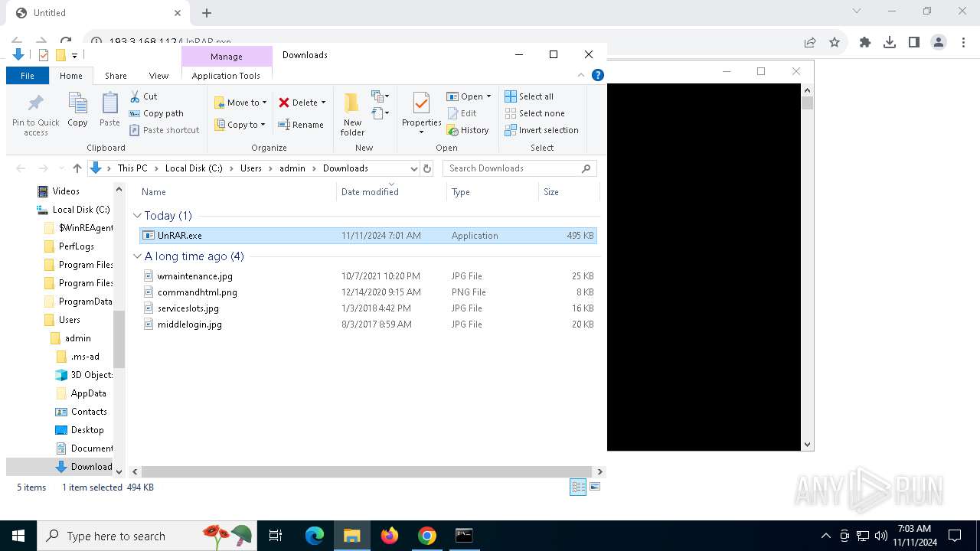Click the Edit button in Open group
The image size is (980, 551).
coord(462,113)
